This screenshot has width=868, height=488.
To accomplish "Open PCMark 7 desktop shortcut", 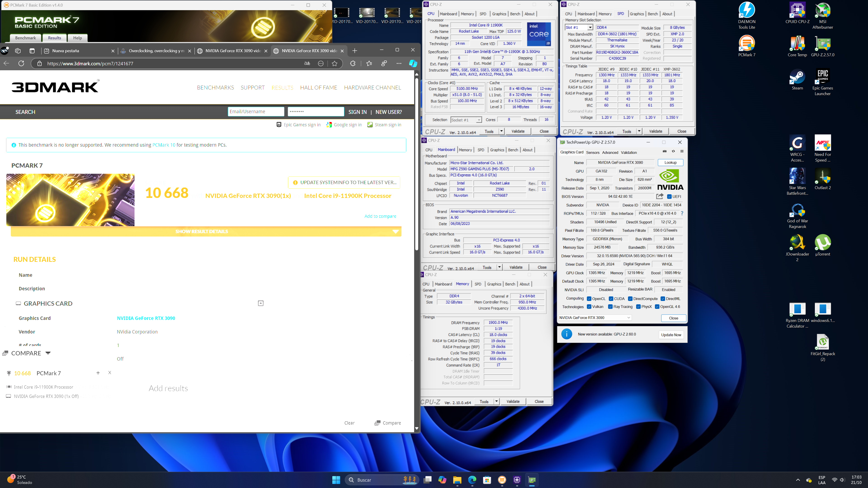I will [747, 46].
